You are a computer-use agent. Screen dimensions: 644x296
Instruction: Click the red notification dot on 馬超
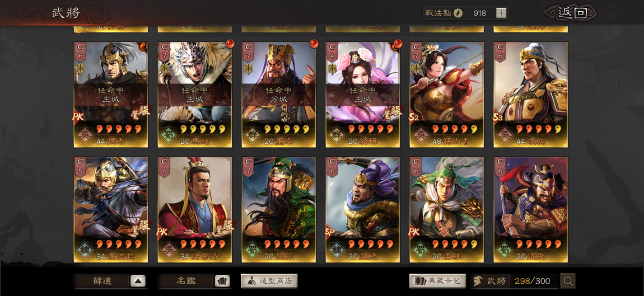point(230,44)
